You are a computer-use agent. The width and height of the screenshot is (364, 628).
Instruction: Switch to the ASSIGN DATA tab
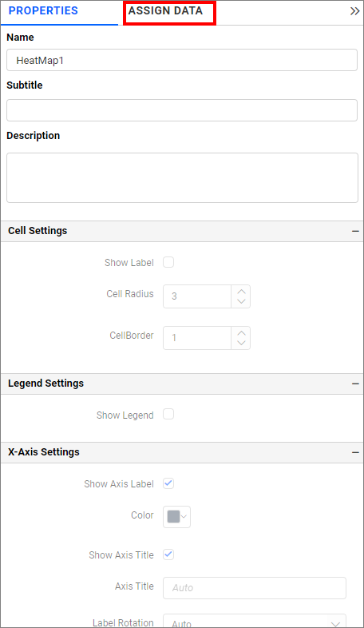pos(165,11)
